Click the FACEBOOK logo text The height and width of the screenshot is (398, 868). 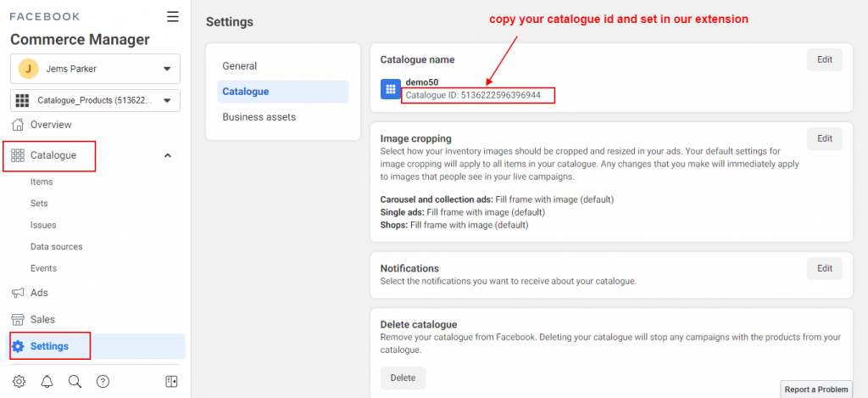[45, 17]
